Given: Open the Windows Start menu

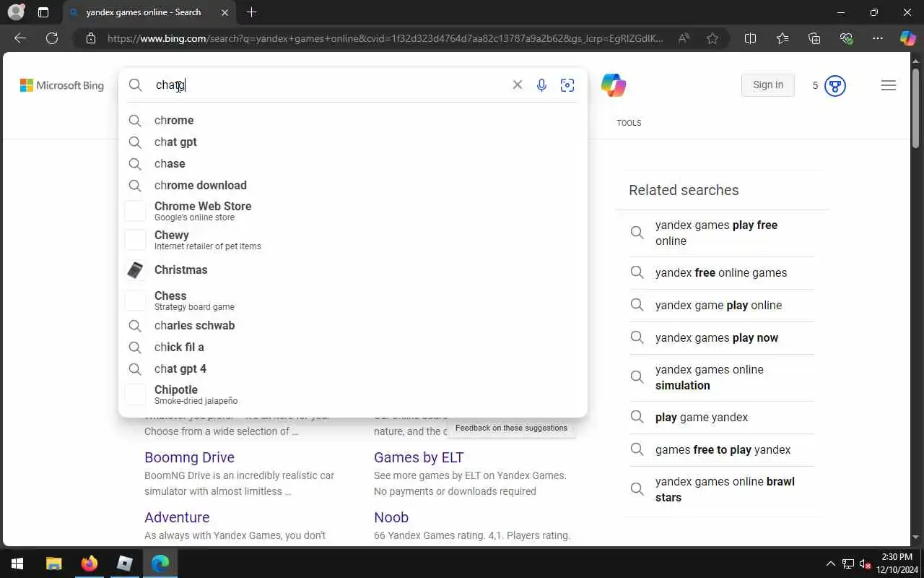Looking at the screenshot, I should (17, 564).
